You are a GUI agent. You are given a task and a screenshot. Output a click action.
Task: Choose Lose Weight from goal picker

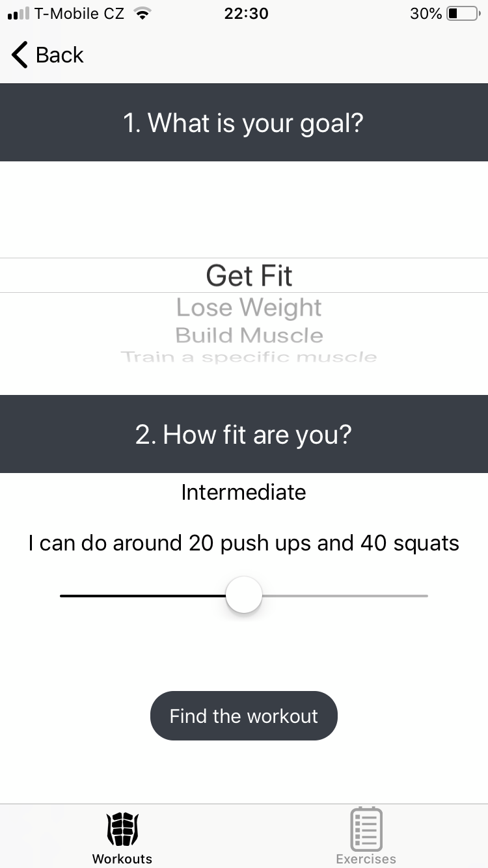tap(249, 307)
